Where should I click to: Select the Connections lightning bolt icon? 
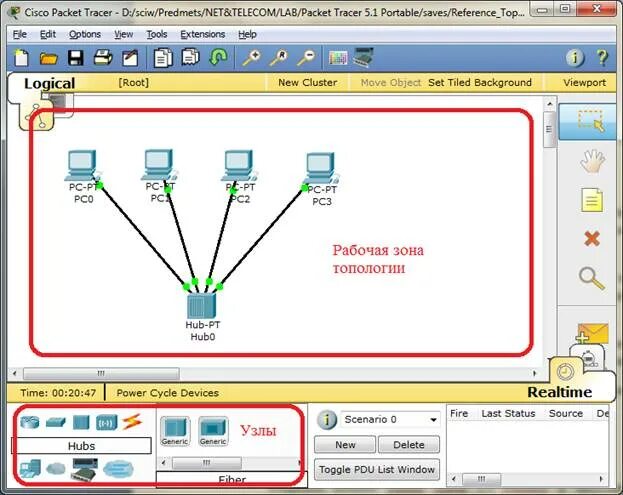132,422
